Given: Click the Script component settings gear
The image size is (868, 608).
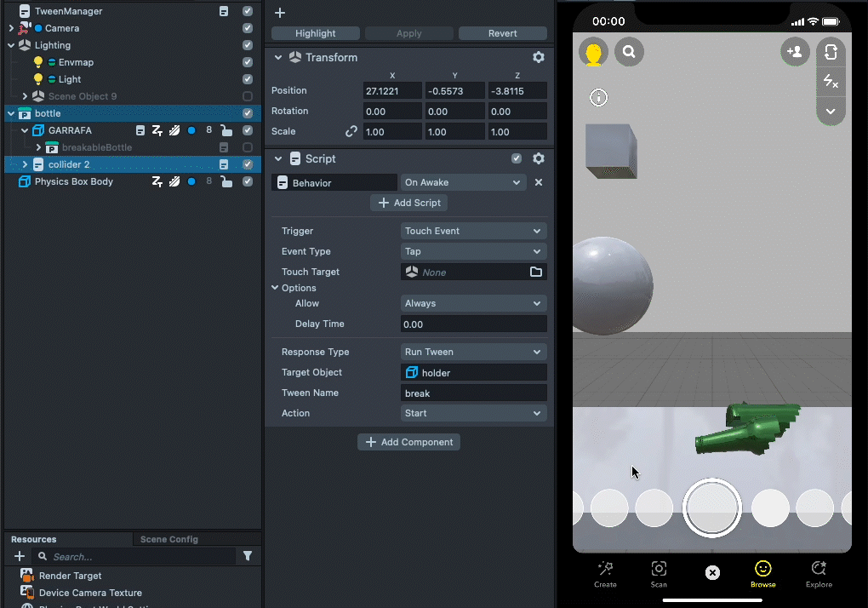Looking at the screenshot, I should click(x=538, y=158).
